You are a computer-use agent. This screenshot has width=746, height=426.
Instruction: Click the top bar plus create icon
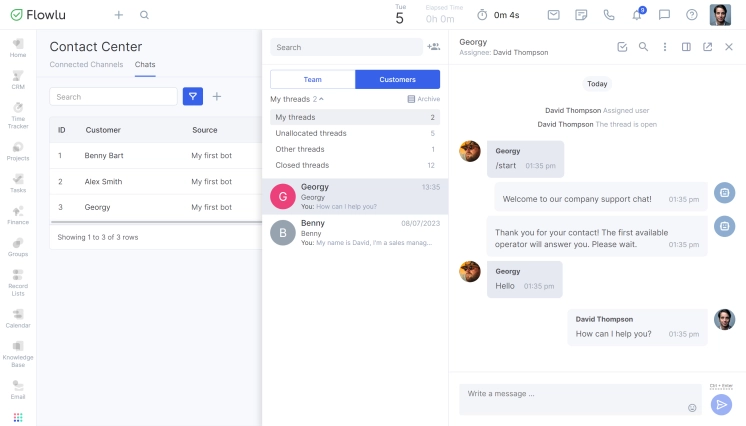coord(118,15)
